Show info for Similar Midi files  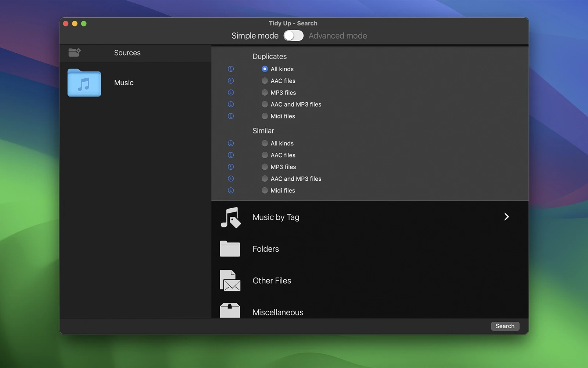[x=231, y=191]
